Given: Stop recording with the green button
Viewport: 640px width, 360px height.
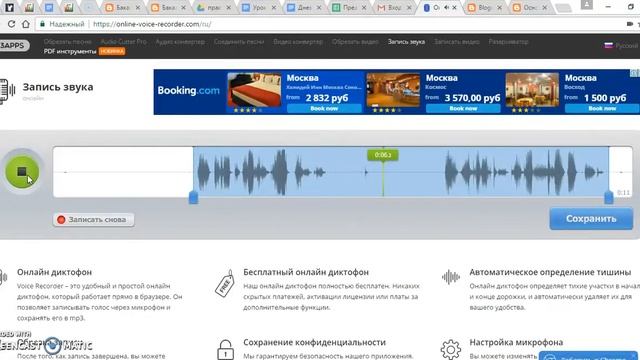Looking at the screenshot, I should click(x=22, y=172).
